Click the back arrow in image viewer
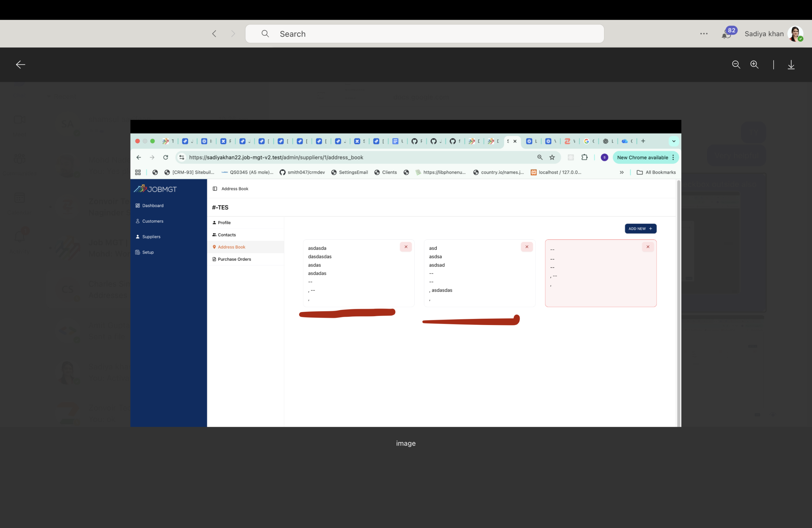Screen dimensions: 812x528 (x=21, y=64)
